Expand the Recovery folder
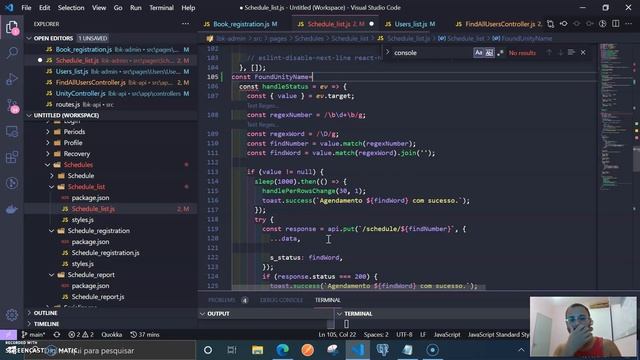 76,154
